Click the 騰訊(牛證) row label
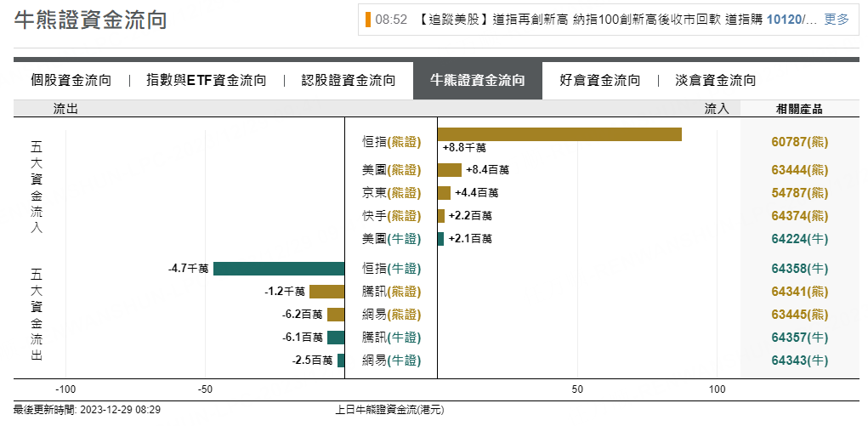This screenshot has width=868, height=426. pos(391,338)
